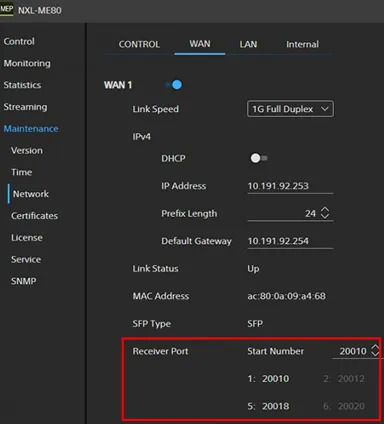Screen dimensions: 384x424
Task: Open the Monitoring section in sidebar
Action: point(27,63)
